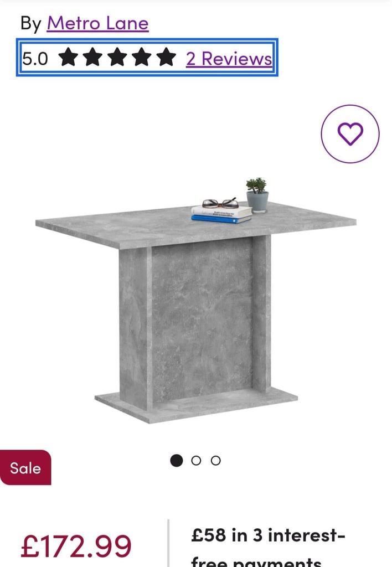Click the third rating star

[117, 57]
